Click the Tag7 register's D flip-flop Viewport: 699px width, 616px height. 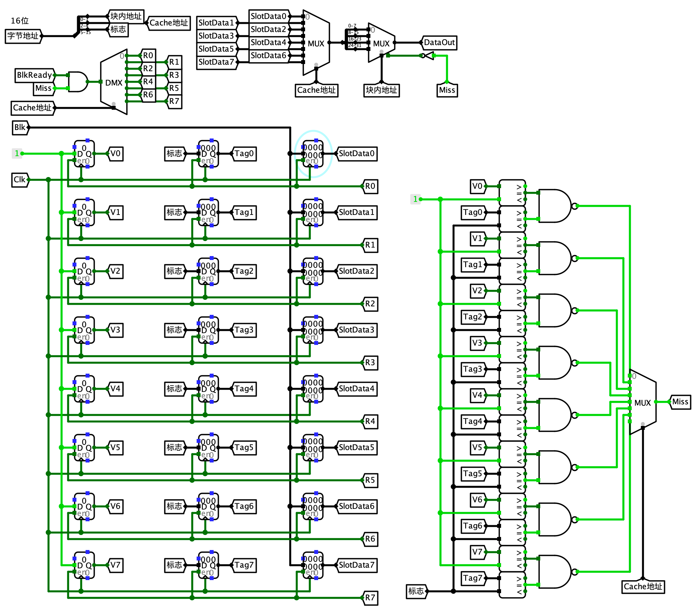208,565
